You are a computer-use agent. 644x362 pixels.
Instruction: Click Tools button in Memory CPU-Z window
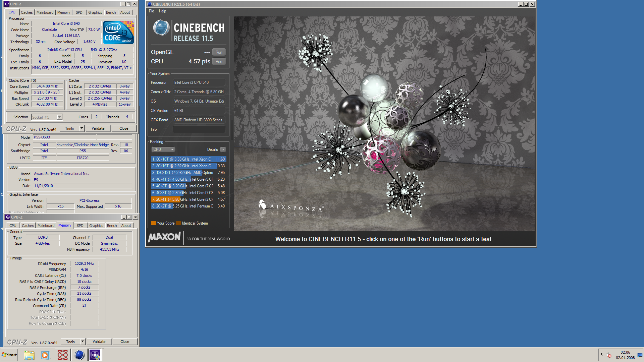(70, 342)
